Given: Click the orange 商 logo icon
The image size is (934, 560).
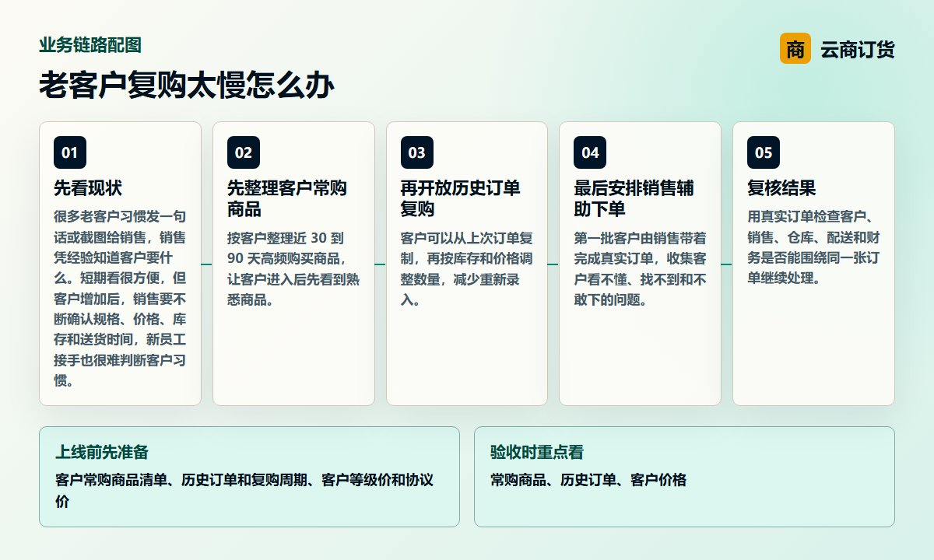Looking at the screenshot, I should point(795,49).
